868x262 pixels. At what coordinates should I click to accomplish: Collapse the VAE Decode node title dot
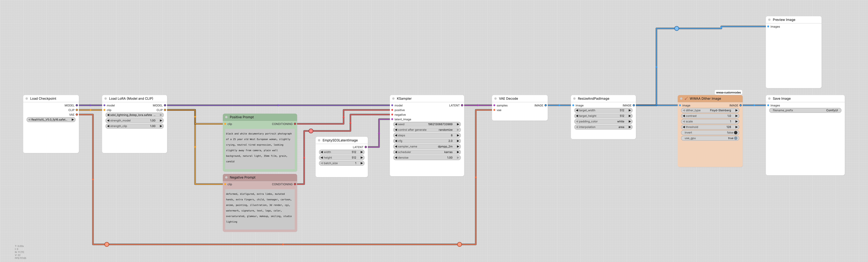(495, 99)
